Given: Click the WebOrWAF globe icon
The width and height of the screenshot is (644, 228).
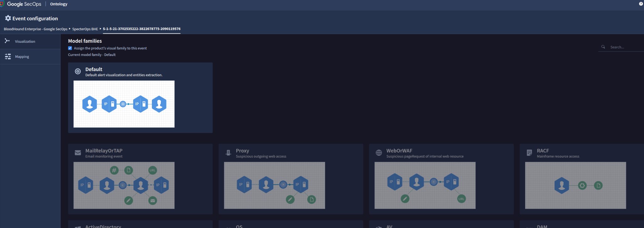Looking at the screenshot, I should point(379,153).
